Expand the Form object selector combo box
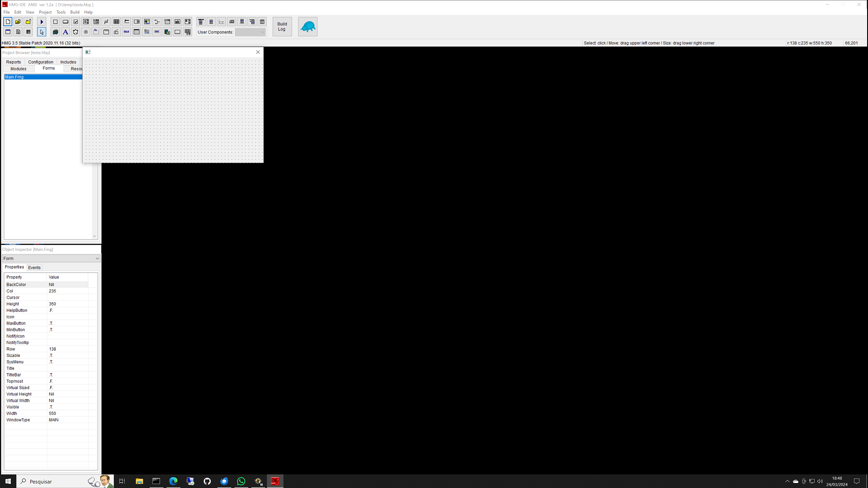The image size is (868, 488). pos(97,258)
